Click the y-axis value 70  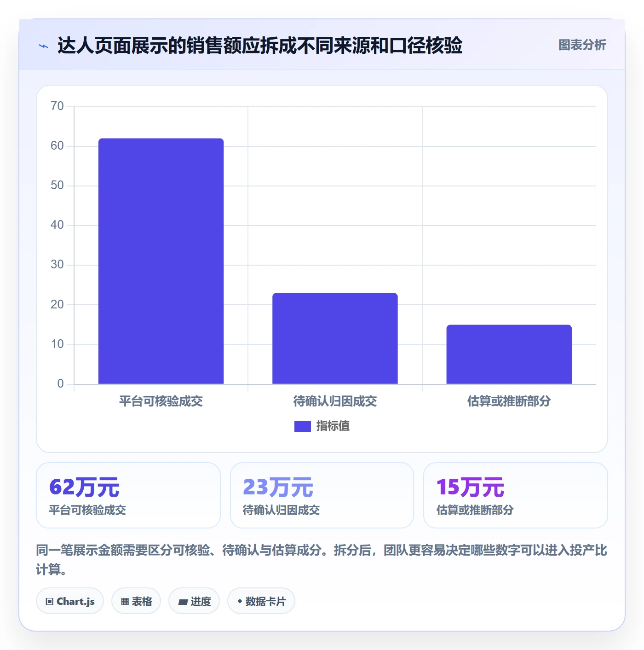[57, 106]
